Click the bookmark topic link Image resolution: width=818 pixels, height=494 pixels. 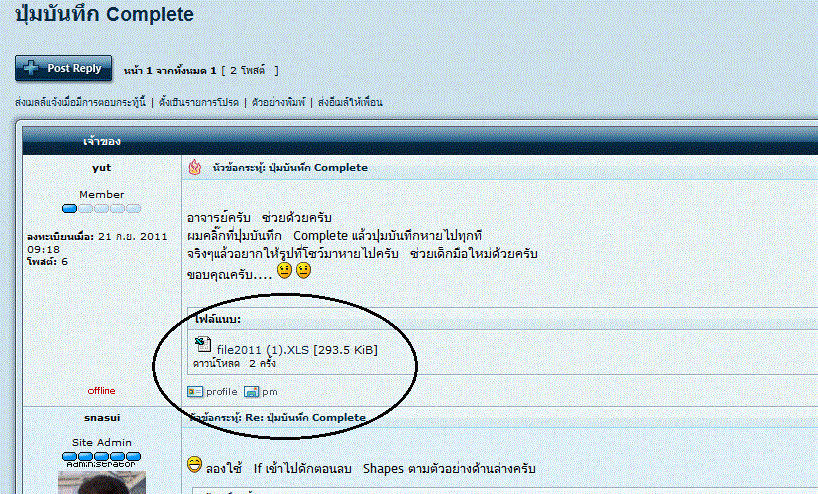[x=199, y=102]
